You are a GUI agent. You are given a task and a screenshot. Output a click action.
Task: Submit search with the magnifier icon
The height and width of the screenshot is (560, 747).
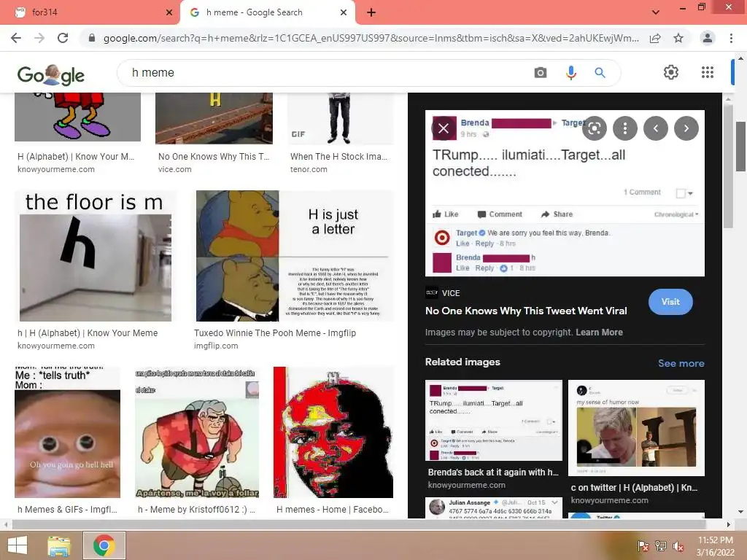[x=600, y=73]
